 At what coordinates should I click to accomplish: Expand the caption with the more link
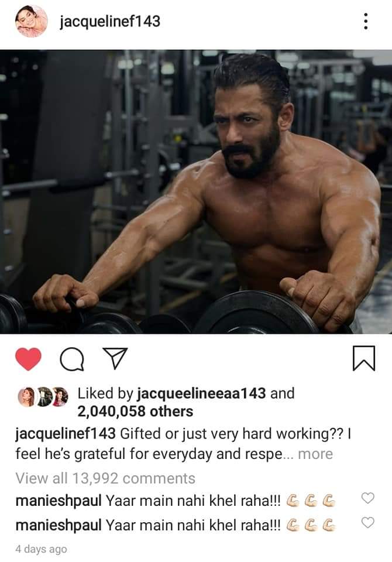[x=315, y=454]
